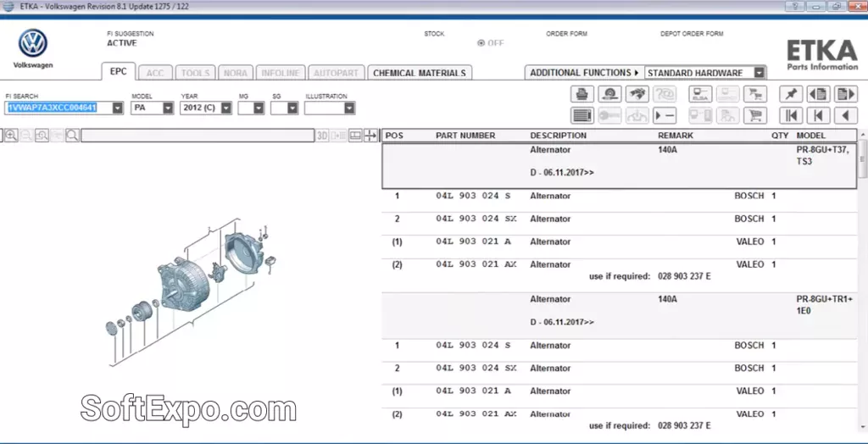Click the double shopping carts icon
868x444 pixels.
click(755, 94)
